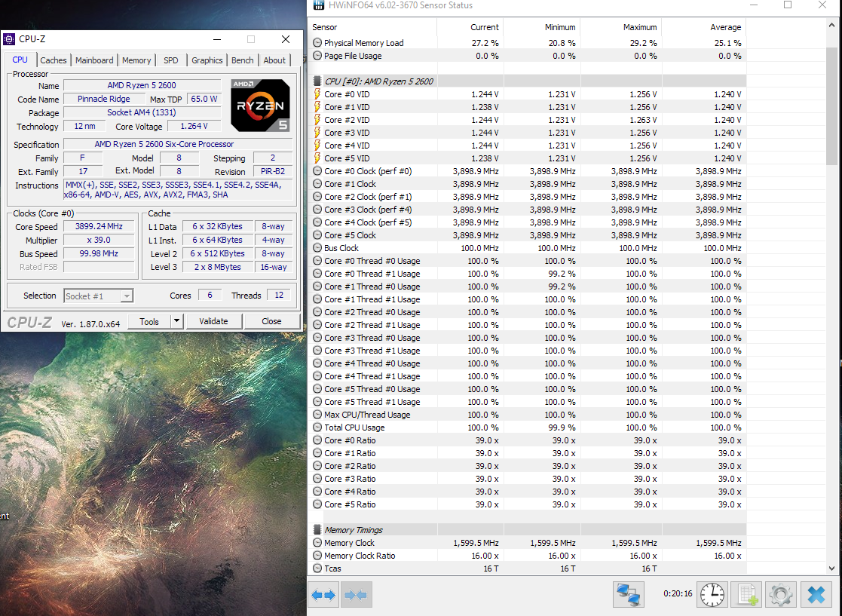Click the Tools button in CPU-Z
The width and height of the screenshot is (842, 616).
click(149, 321)
